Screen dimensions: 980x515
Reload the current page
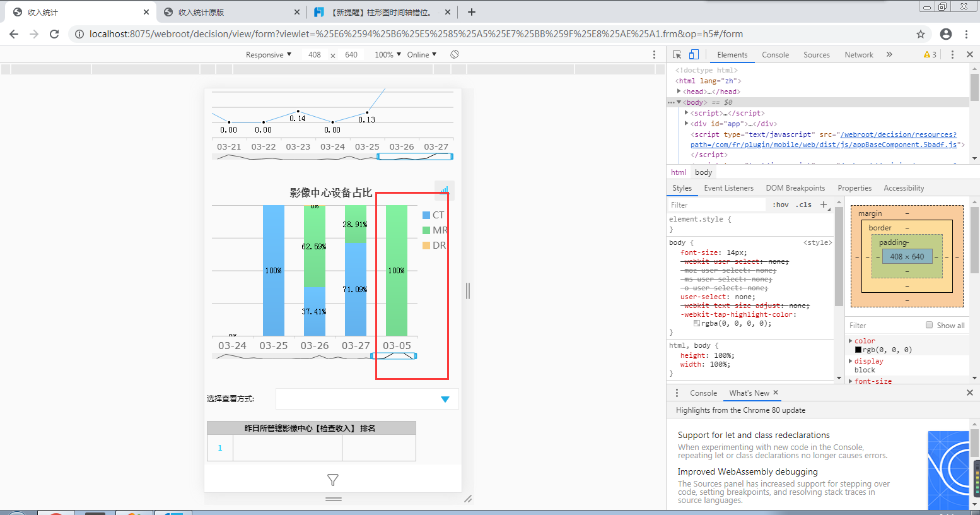[54, 34]
